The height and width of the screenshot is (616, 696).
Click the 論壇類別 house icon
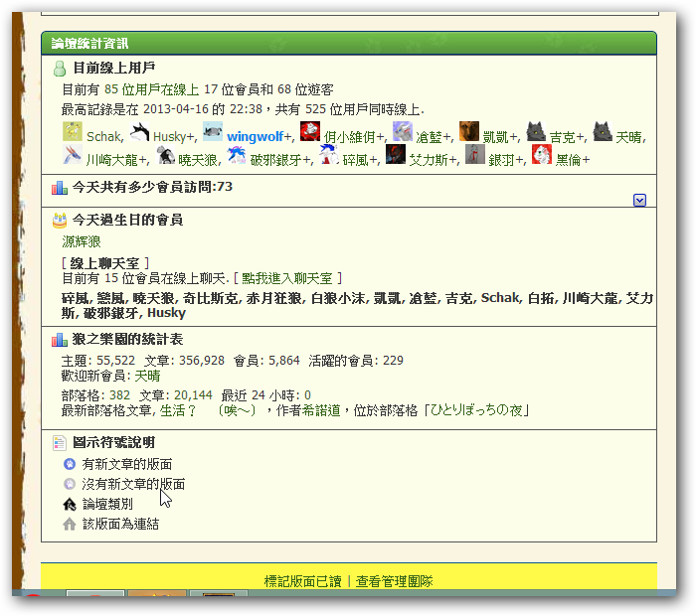70,504
